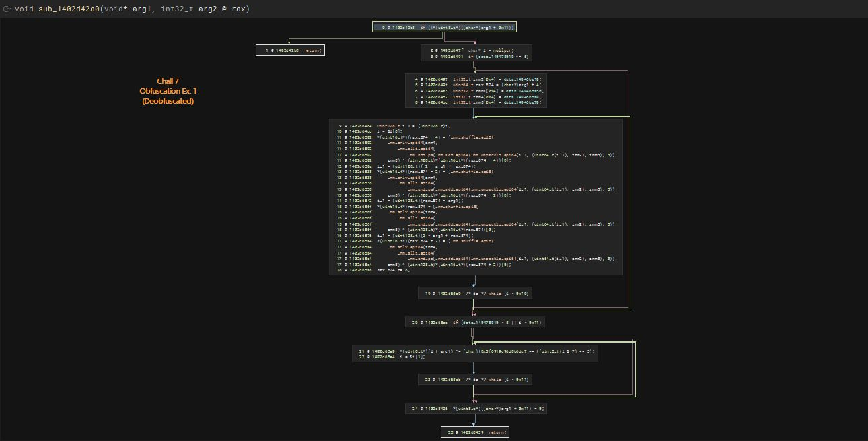Select the arg1 parameter in the function signature

click(141, 9)
